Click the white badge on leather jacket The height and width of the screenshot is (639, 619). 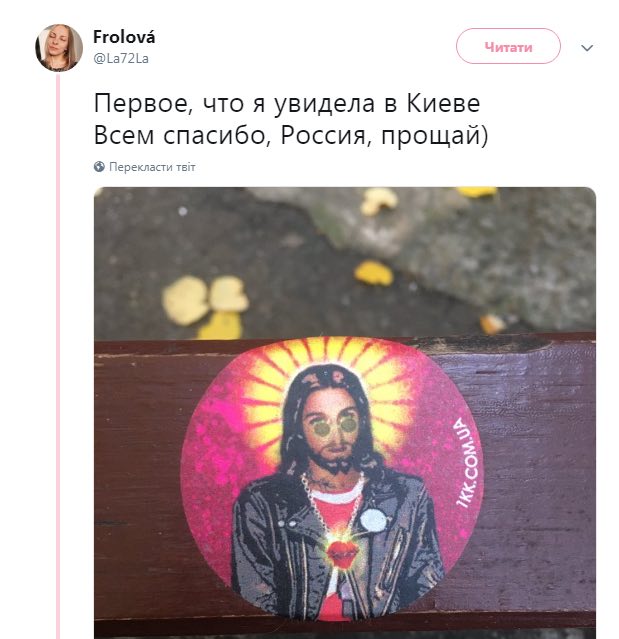coord(373,520)
